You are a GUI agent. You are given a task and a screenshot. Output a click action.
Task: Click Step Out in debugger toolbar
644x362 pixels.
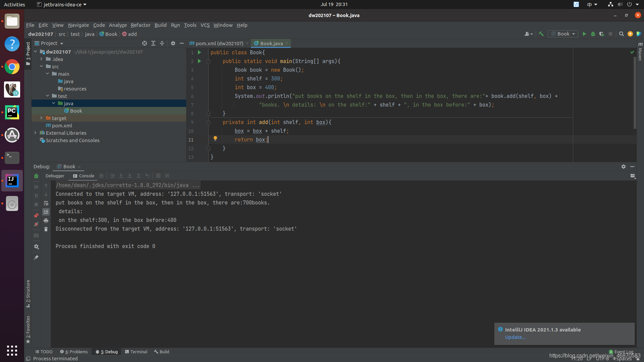(139, 176)
